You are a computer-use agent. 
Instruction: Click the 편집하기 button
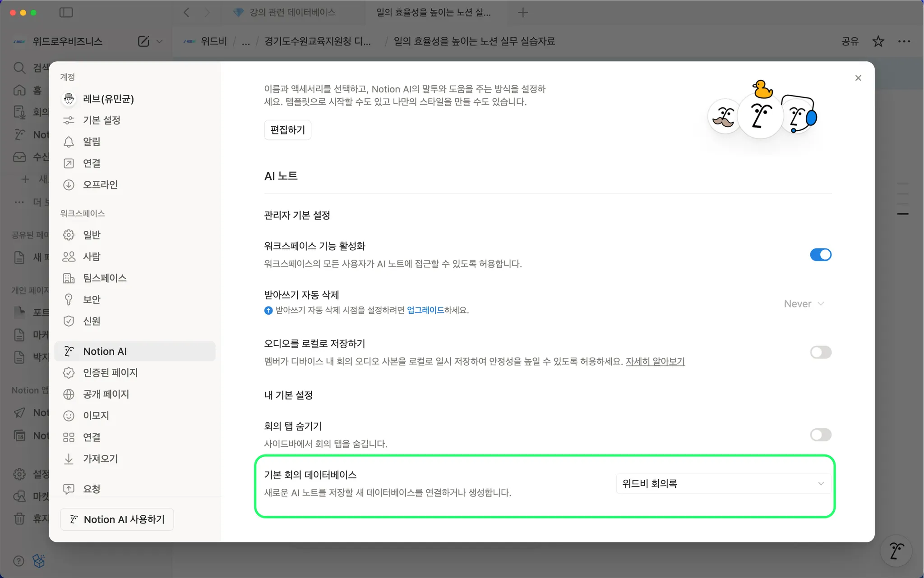[x=287, y=130]
